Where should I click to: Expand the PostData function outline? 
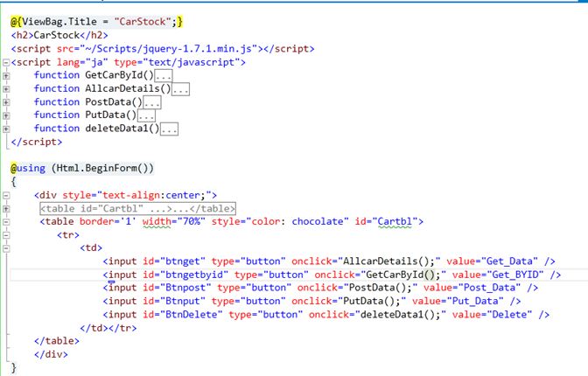6,102
